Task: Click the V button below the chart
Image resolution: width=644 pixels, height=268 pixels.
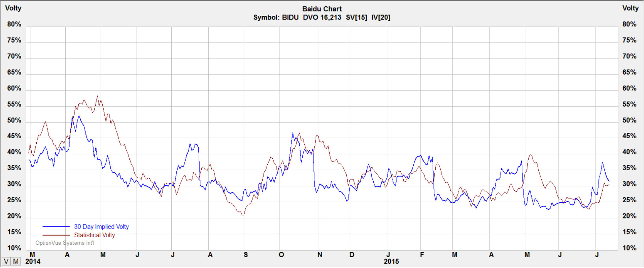Action: [6, 261]
